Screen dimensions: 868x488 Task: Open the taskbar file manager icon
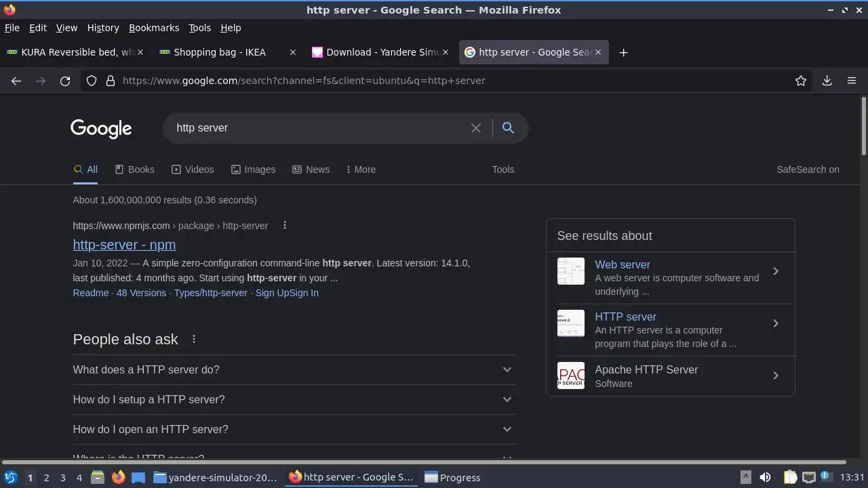[98, 478]
